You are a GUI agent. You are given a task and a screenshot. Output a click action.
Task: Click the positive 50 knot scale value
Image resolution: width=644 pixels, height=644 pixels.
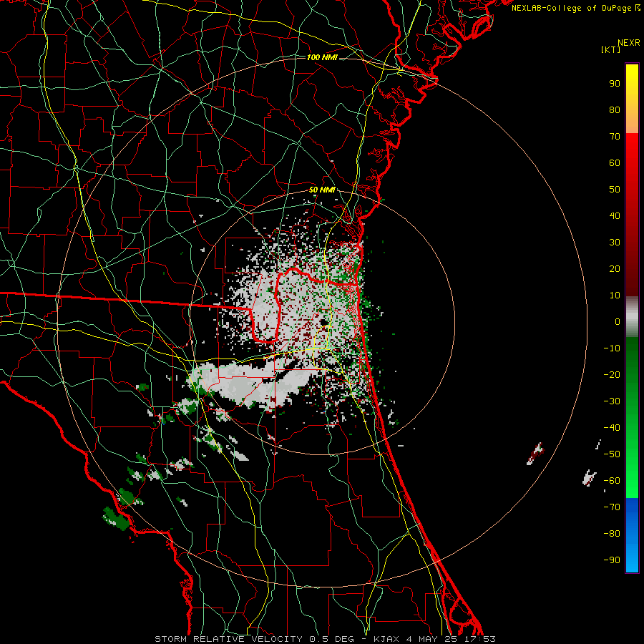coord(615,190)
